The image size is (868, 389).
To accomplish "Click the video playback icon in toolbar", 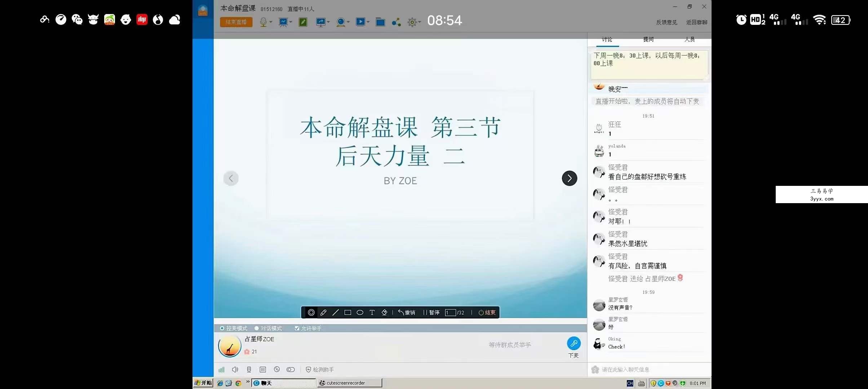I will pyautogui.click(x=360, y=22).
